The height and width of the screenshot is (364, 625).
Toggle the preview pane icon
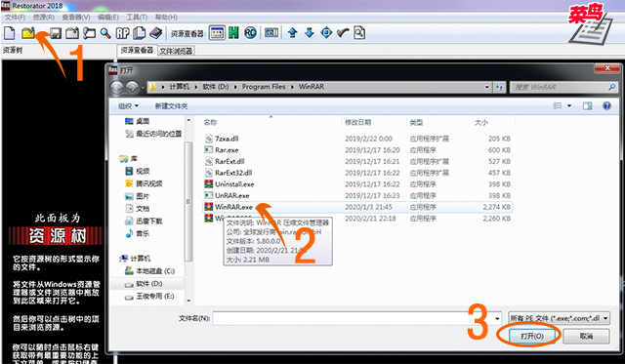[x=587, y=105]
